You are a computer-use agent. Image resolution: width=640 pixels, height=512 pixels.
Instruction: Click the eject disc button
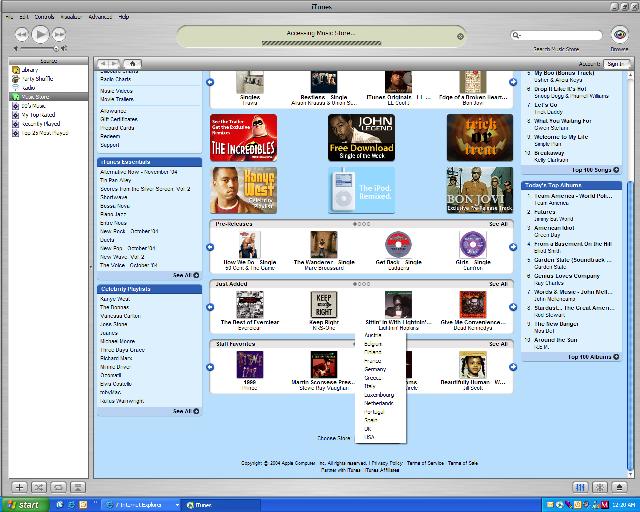click(619, 487)
